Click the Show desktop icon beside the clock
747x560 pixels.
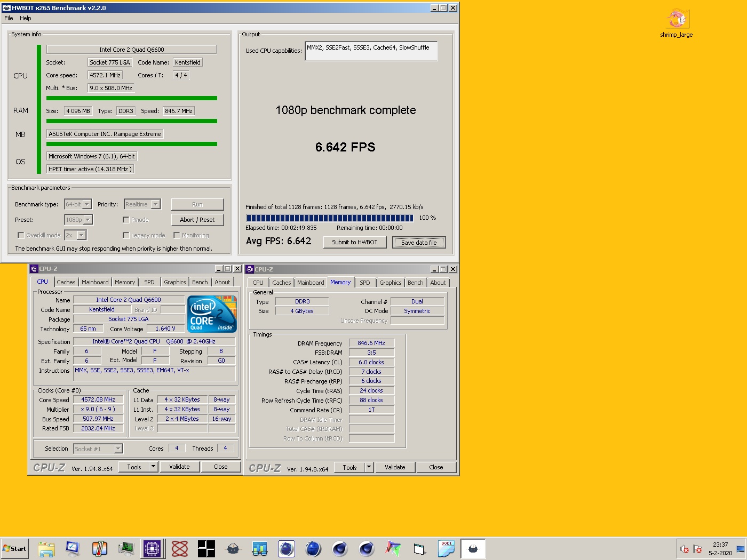(x=741, y=549)
